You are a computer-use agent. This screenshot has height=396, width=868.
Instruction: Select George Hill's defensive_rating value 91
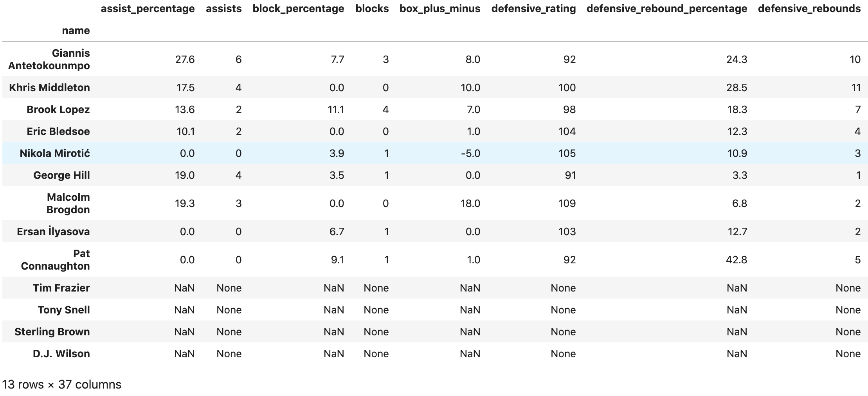tap(570, 175)
